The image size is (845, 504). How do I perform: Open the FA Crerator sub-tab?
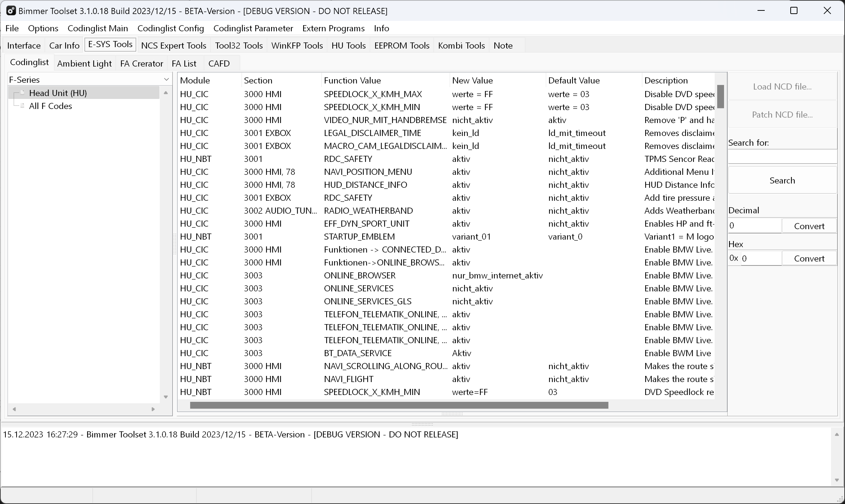141,63
